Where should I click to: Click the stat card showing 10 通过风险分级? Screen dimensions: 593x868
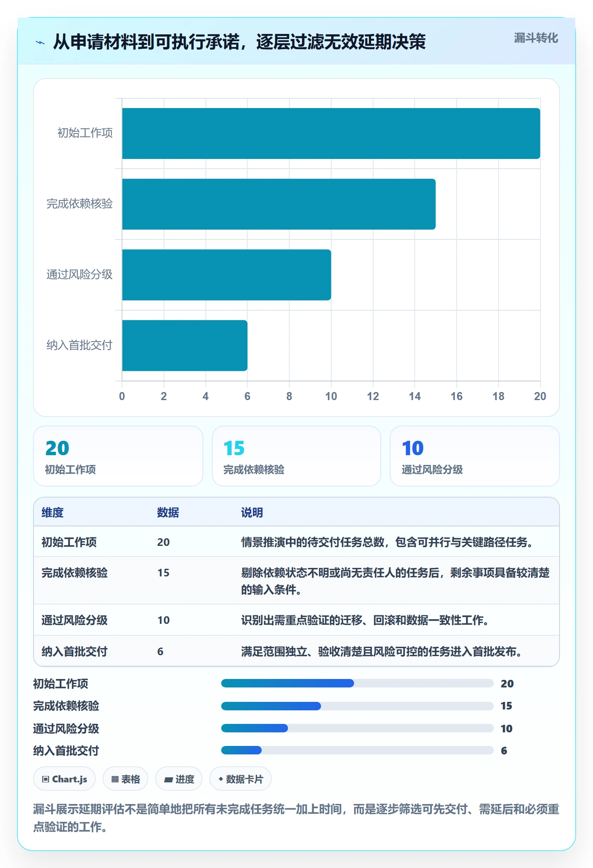[475, 456]
